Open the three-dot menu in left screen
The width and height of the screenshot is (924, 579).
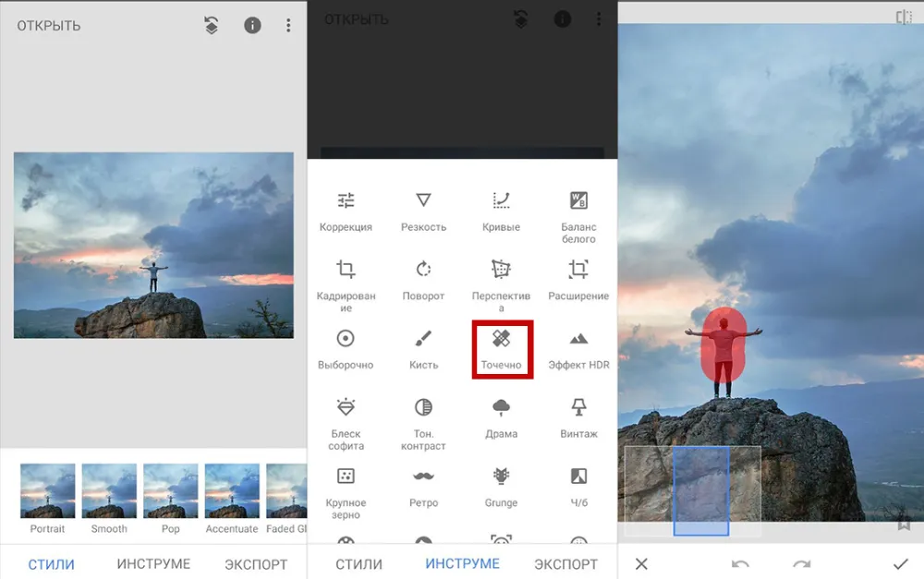pos(288,25)
